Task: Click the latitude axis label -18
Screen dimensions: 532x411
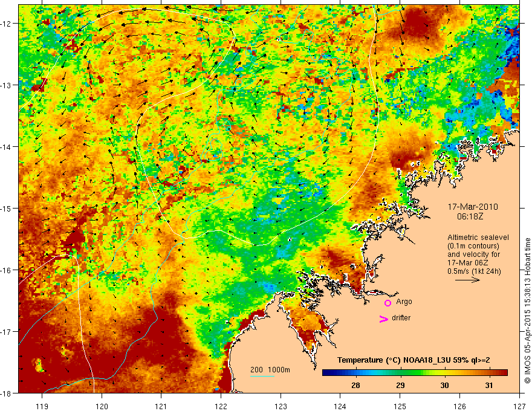Action: [6, 393]
